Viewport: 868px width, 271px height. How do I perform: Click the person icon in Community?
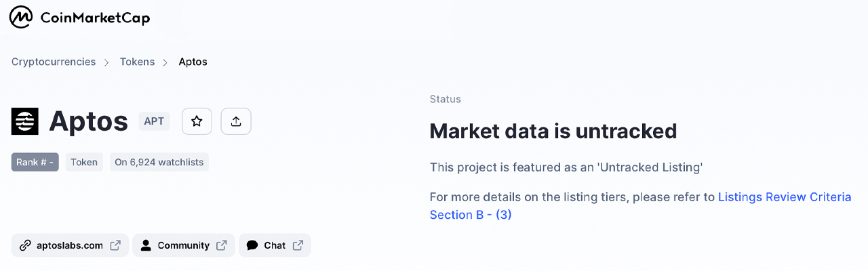[146, 245]
